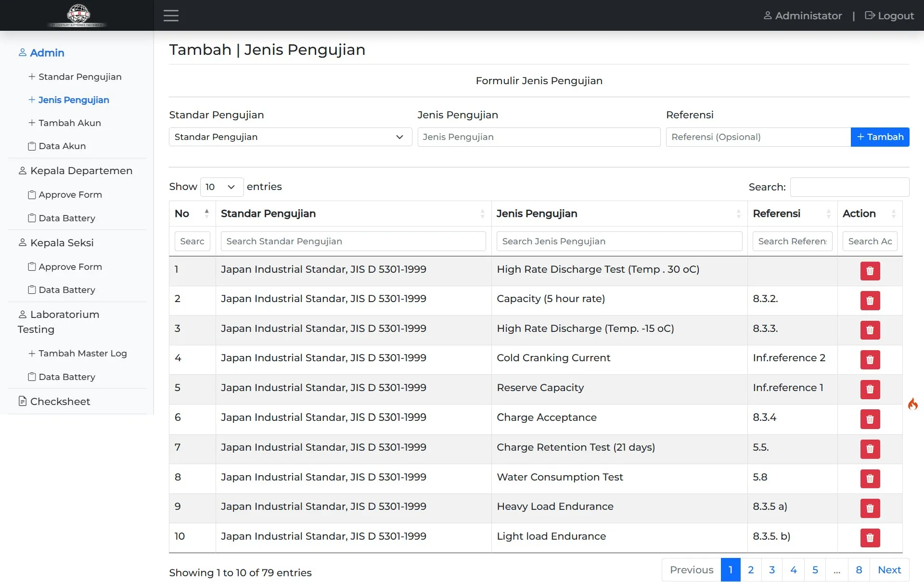Click the flame debug icon

pyautogui.click(x=912, y=404)
